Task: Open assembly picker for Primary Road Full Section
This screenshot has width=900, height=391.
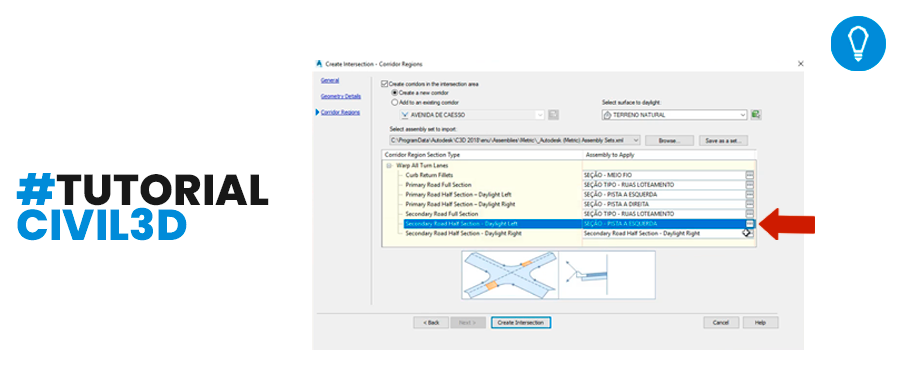Action: coord(750,184)
